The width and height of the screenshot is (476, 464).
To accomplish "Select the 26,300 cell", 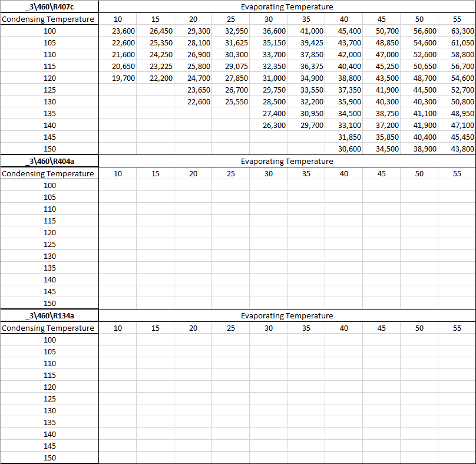I will point(268,125).
